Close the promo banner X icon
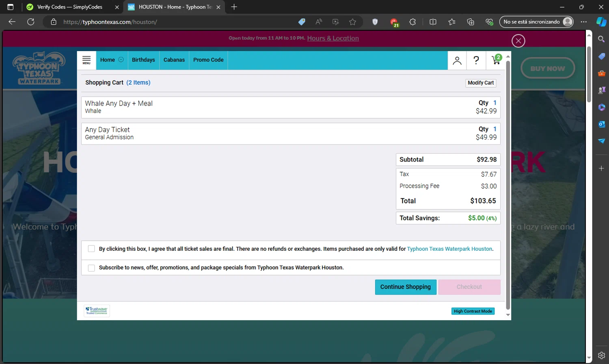 (x=518, y=41)
